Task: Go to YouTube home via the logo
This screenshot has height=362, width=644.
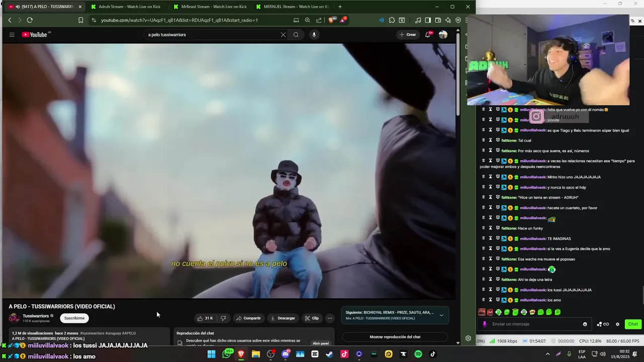Action: pos(35,35)
